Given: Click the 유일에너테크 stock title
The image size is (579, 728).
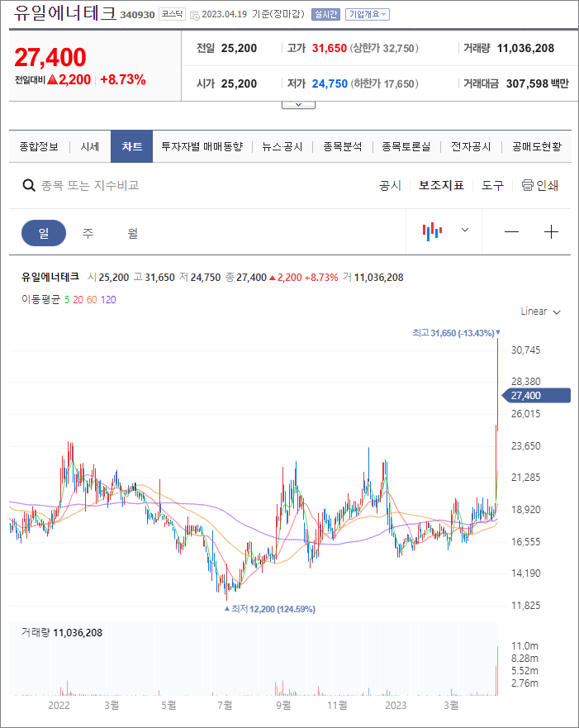Looking at the screenshot, I should (64, 13).
